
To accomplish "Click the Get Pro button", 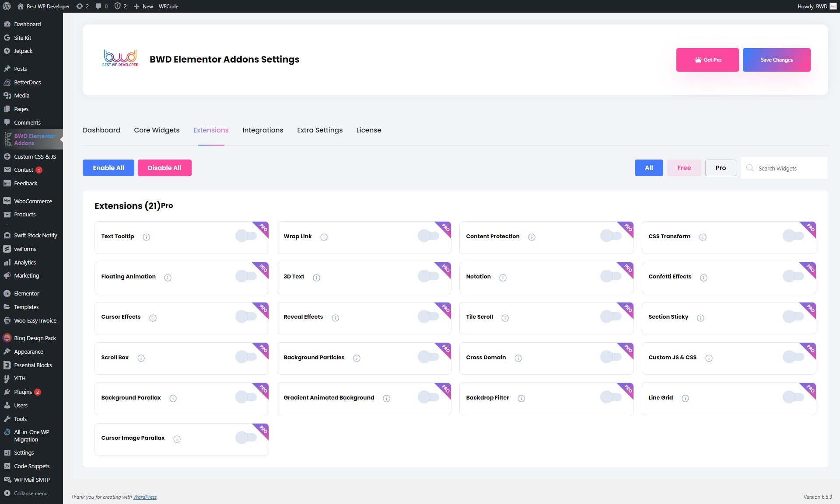I will (707, 60).
